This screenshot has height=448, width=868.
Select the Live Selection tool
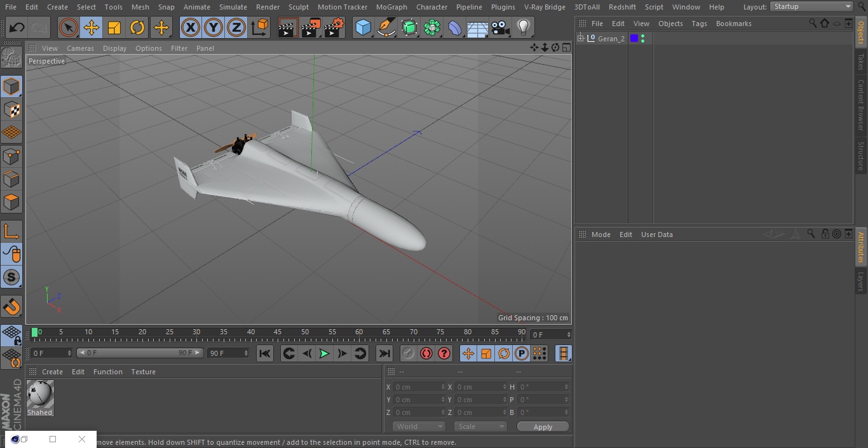[x=69, y=27]
